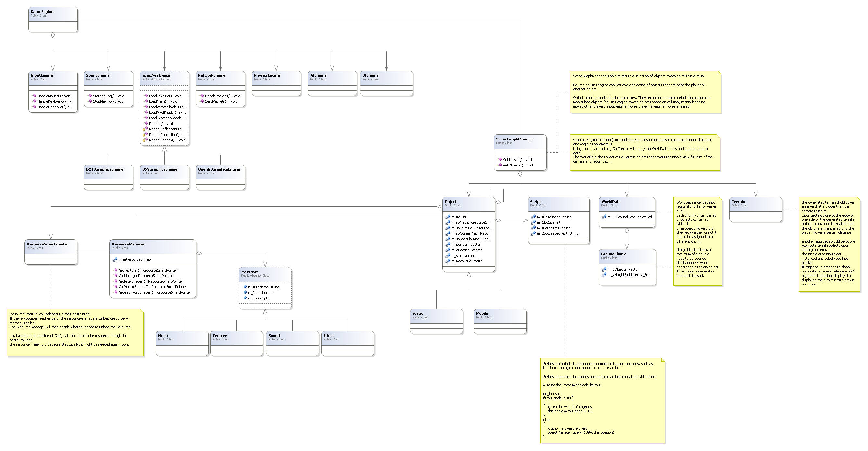868x451 pixels.
Task: Select the yellow note about ResourceSmartPtr Release()
Action: coord(75,332)
